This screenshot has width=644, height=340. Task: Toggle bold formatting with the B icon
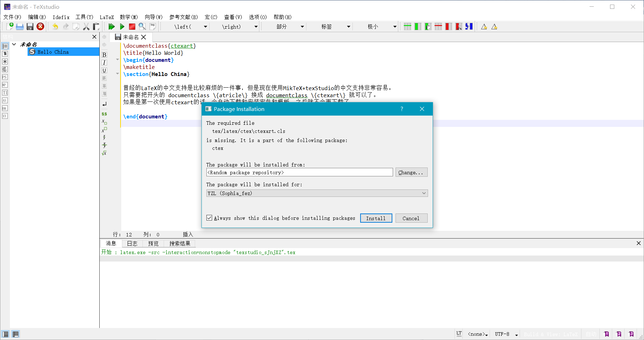(x=104, y=55)
